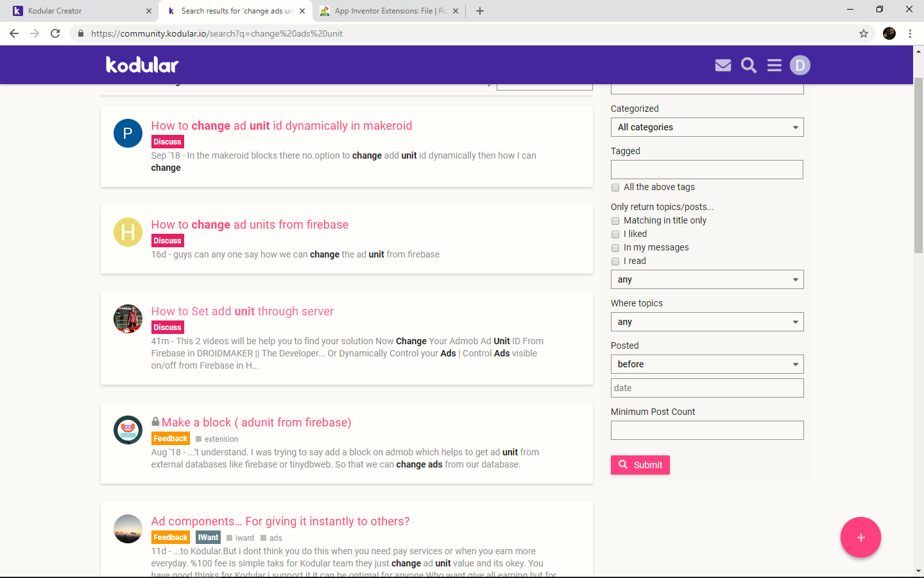Switch to App Inventor Extensions tab
The height and width of the screenshot is (578, 924).
point(389,11)
